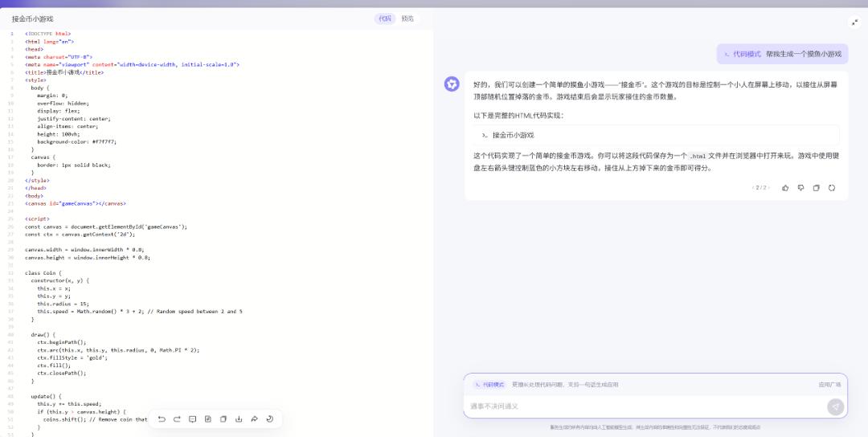Image resolution: width=868 pixels, height=437 pixels.
Task: Download the code via the download icon
Action: pyautogui.click(x=239, y=419)
